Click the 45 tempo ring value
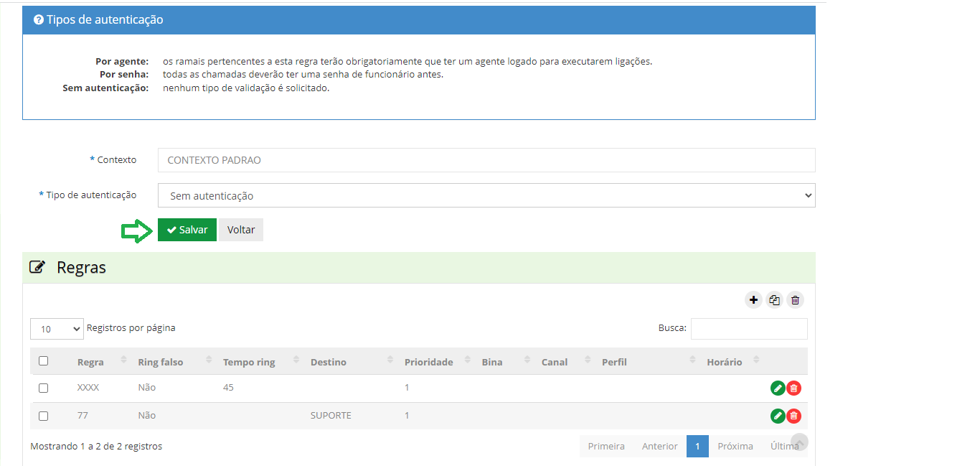The width and height of the screenshot is (980, 466). [228, 388]
